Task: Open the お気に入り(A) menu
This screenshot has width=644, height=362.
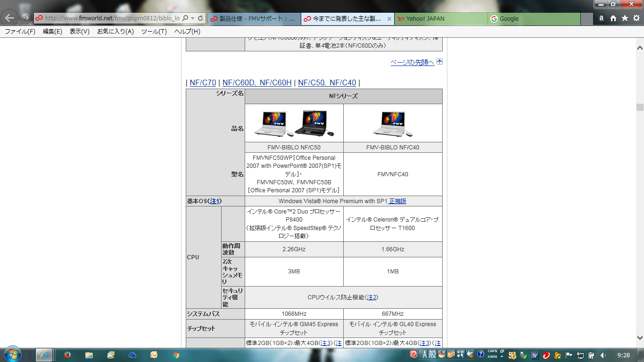Action: pyautogui.click(x=116, y=32)
